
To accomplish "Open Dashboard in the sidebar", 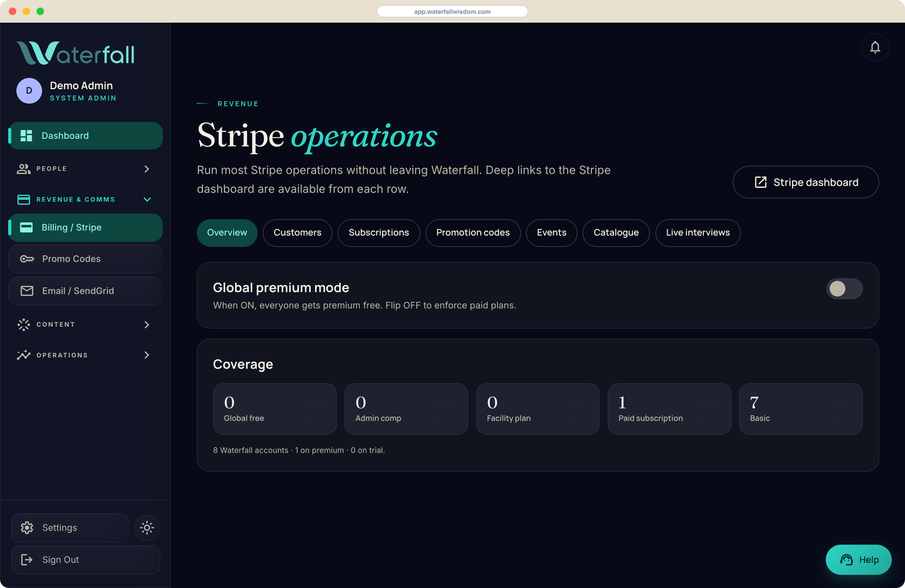I will point(85,136).
